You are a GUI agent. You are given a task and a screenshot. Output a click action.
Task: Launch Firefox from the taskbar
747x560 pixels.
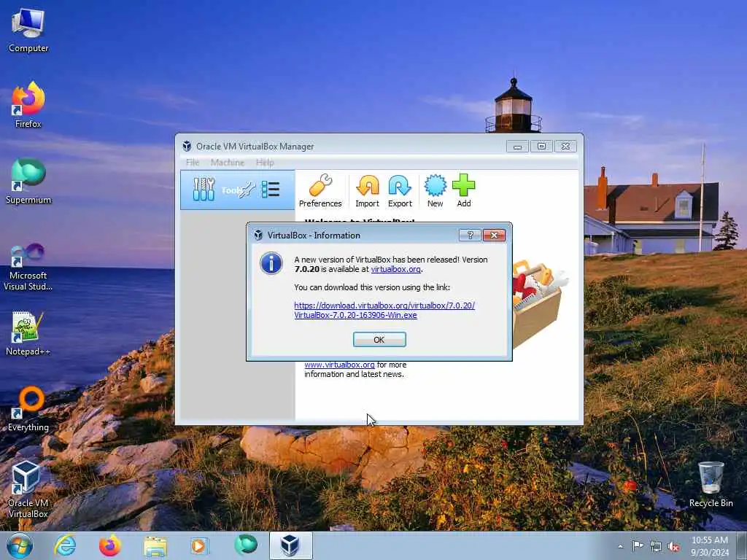pyautogui.click(x=109, y=545)
